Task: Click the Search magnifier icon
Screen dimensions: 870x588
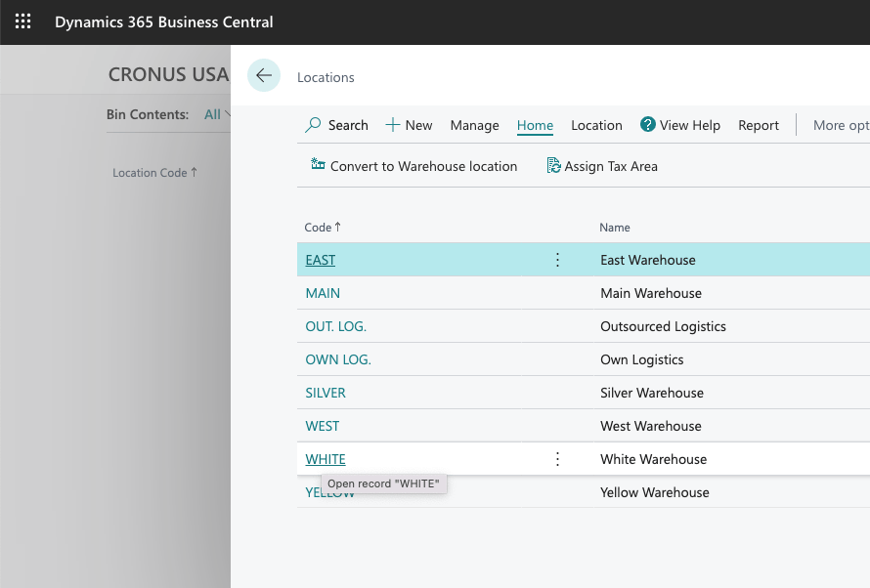Action: [x=313, y=125]
